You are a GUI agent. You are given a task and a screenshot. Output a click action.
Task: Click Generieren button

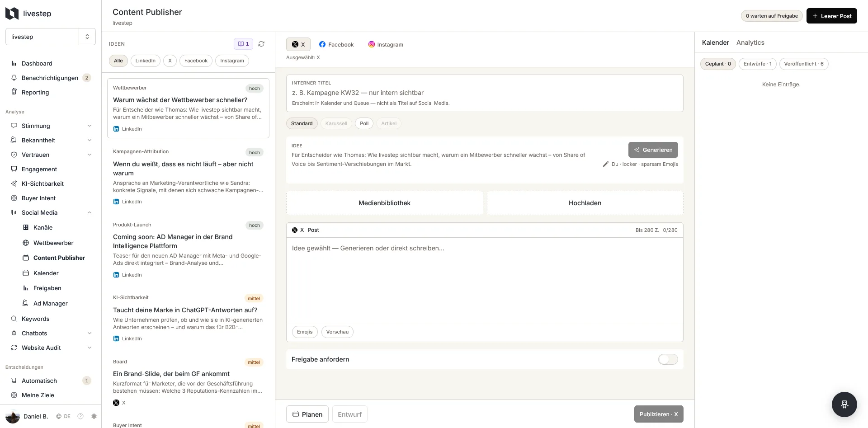653,150
